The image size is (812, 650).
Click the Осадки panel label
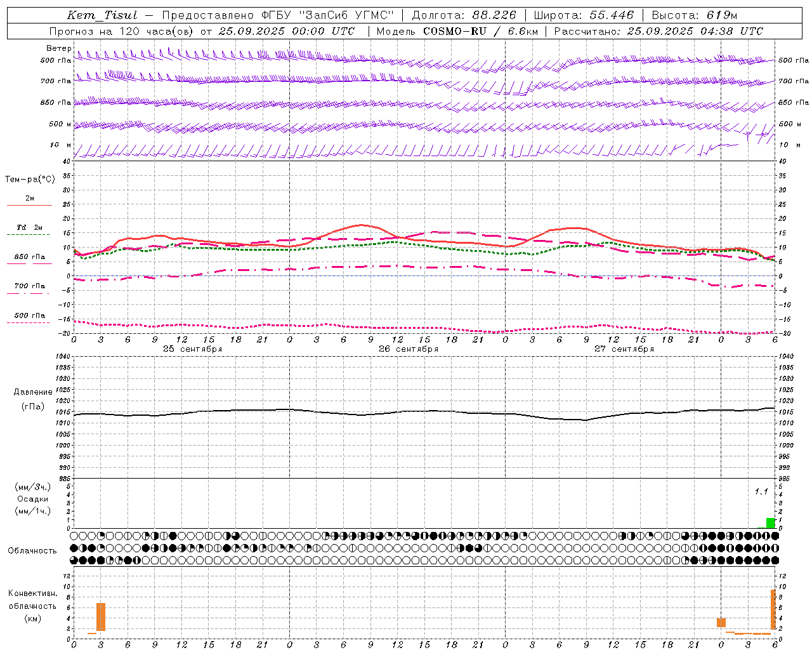pyautogui.click(x=33, y=499)
